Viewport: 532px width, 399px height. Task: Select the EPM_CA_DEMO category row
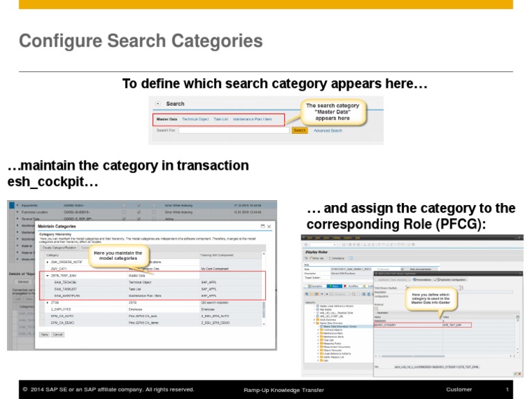tap(151, 323)
